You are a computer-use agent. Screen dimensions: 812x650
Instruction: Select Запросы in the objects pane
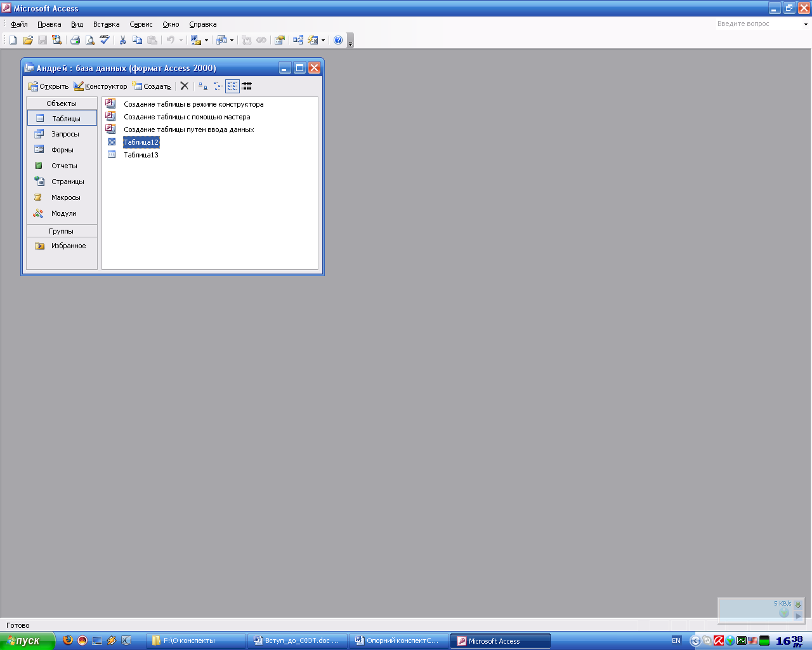click(62, 134)
